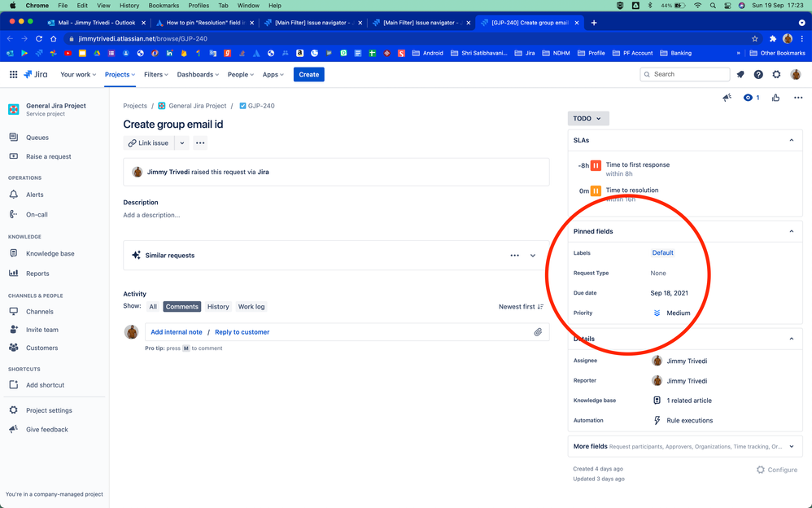Open the Dashboards menu
This screenshot has width=812, height=508.
[x=198, y=75]
